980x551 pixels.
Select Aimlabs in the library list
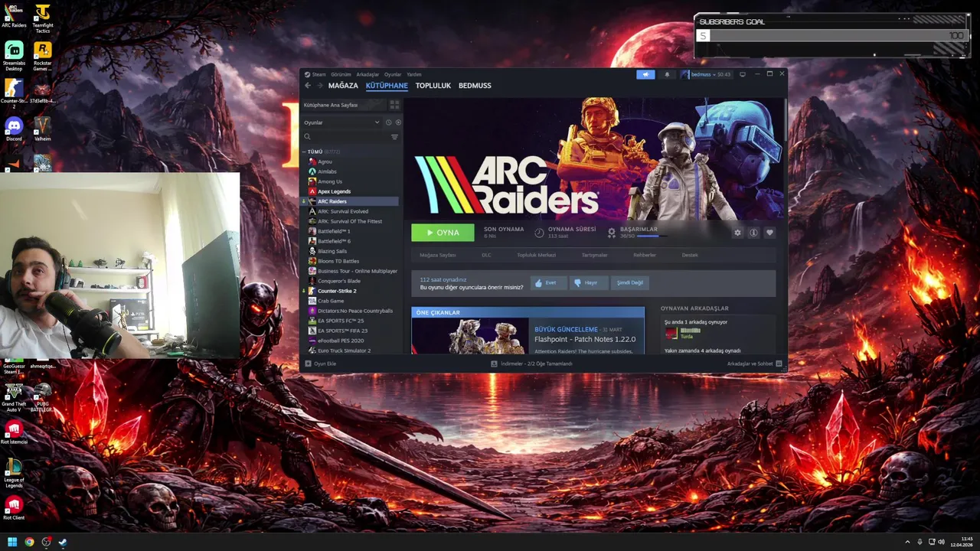click(x=327, y=171)
